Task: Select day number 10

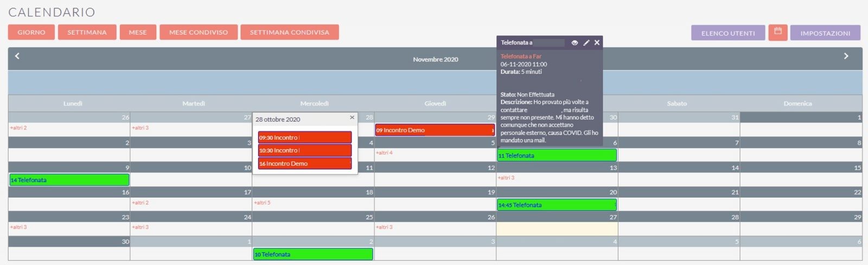Action: pyautogui.click(x=247, y=168)
